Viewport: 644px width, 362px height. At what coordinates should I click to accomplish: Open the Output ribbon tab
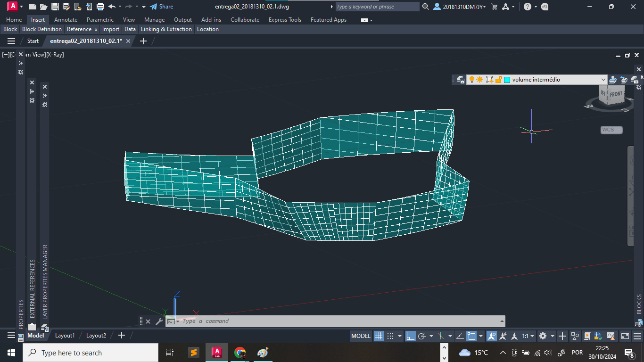click(183, 20)
